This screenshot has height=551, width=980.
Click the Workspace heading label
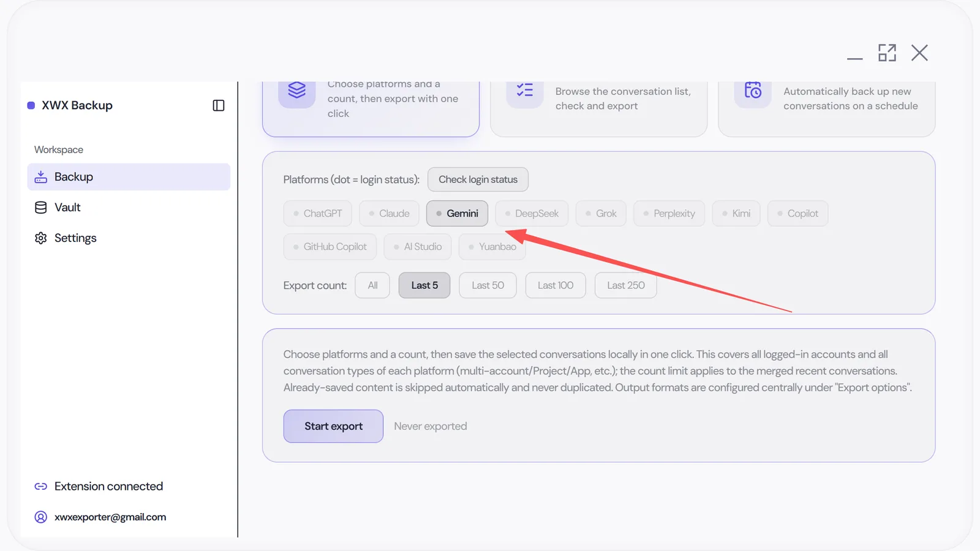pos(59,150)
